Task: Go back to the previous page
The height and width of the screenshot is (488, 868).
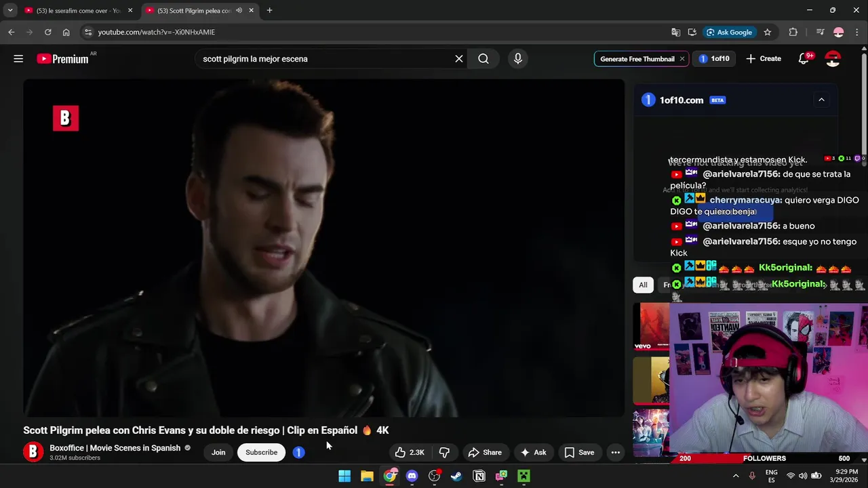Action: click(12, 32)
